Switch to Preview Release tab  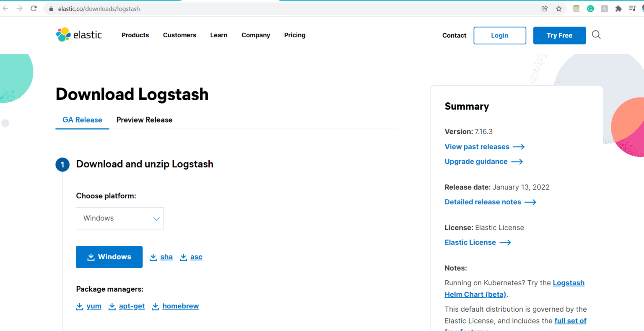point(144,120)
